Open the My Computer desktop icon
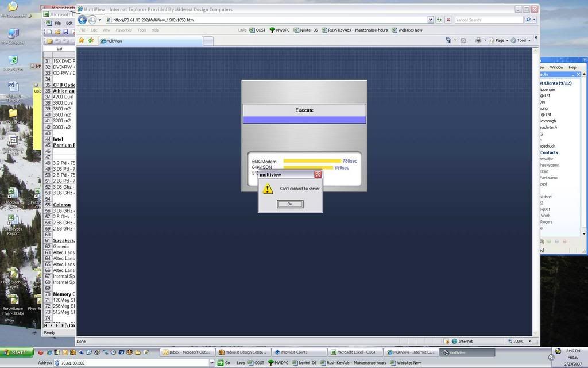This screenshot has height=368, width=588. [13, 36]
